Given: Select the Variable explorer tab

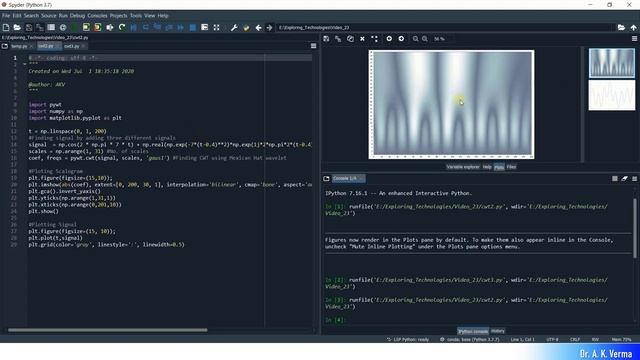Looking at the screenshot, I should pos(463,167).
